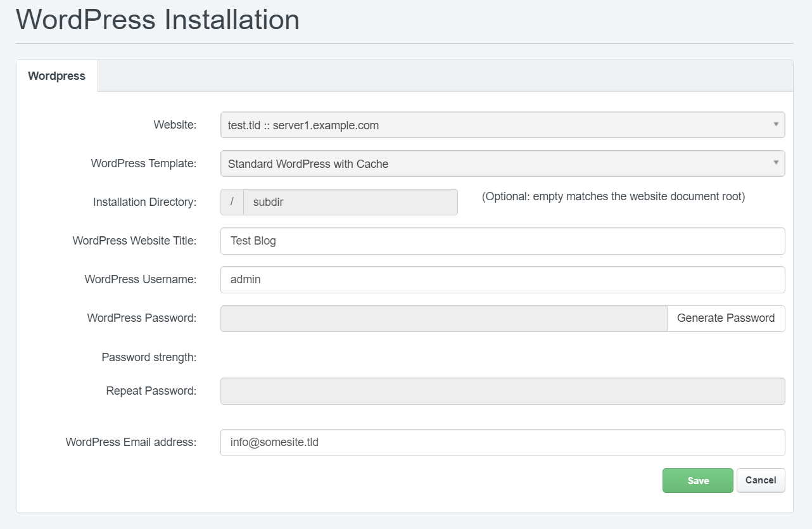Focus the WordPress Website Title field
812x529 pixels.
point(502,241)
